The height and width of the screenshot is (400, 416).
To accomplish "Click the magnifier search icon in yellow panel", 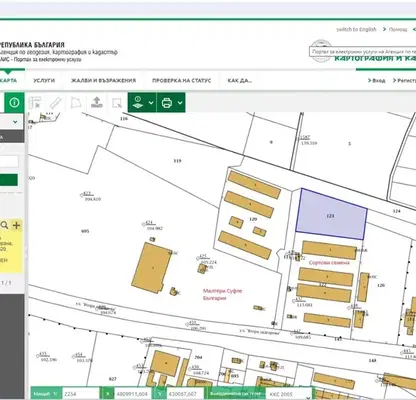I will point(4,225).
